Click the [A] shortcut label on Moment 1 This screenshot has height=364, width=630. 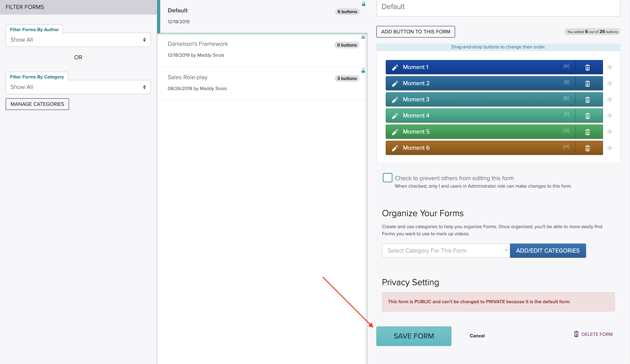point(566,66)
